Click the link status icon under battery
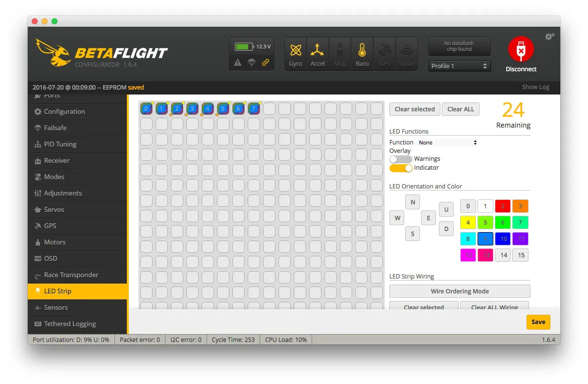 tap(266, 62)
